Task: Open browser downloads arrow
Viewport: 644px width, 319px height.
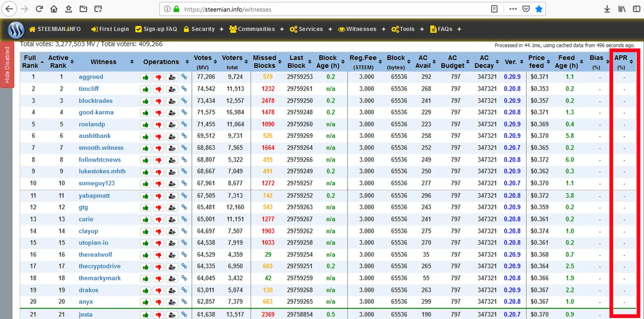Action: [x=607, y=9]
